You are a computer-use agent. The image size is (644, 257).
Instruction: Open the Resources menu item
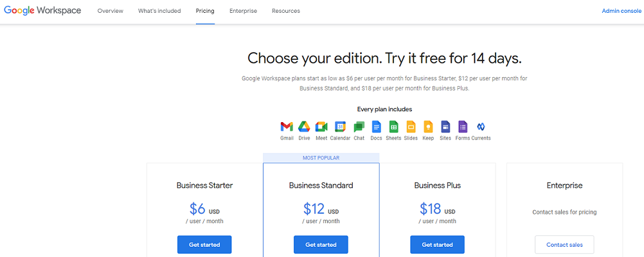point(286,11)
